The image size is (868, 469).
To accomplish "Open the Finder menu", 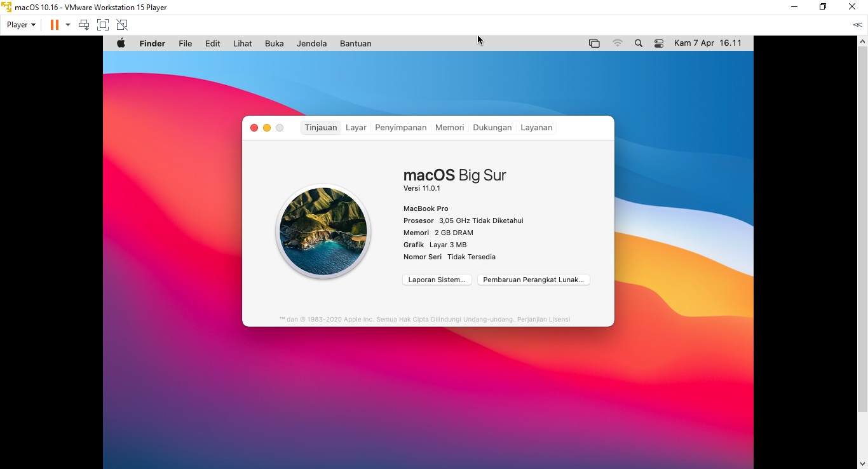I will coord(153,43).
